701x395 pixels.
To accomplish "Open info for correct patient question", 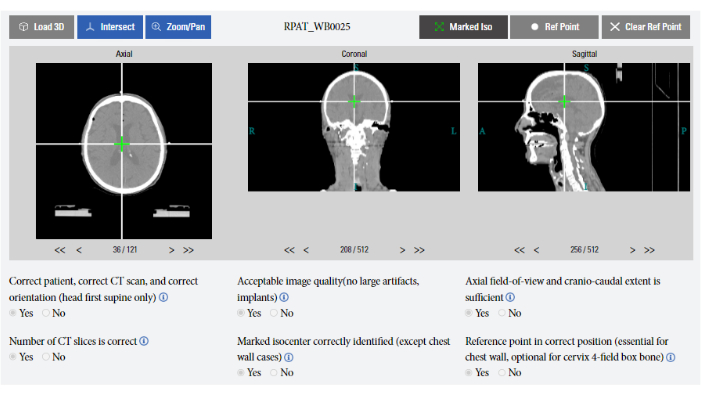I will coord(164,297).
